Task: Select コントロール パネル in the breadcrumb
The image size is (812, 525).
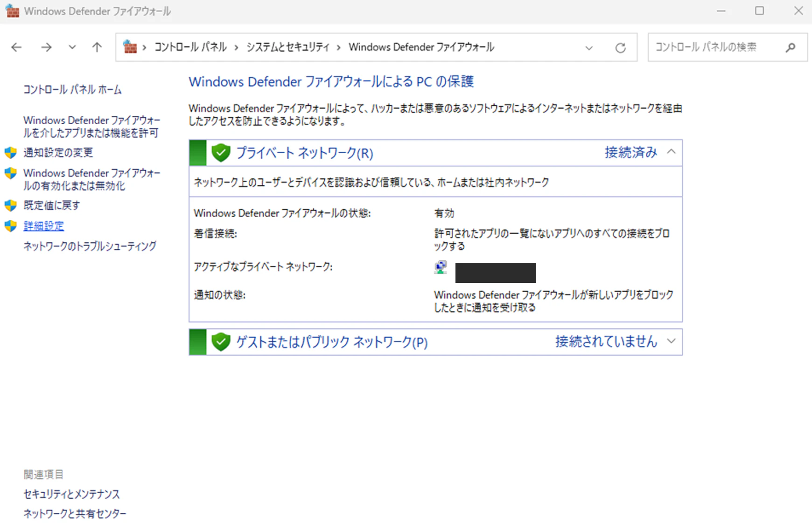Action: (x=190, y=47)
